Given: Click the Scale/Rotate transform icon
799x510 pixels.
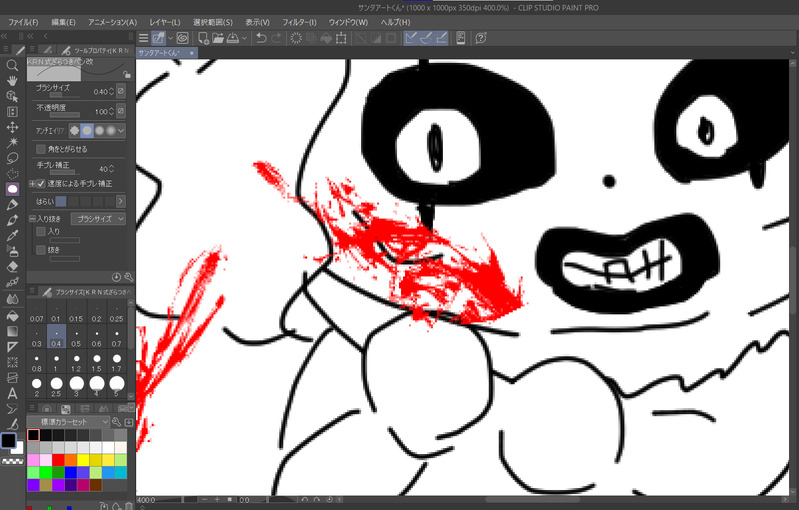Looking at the screenshot, I should tap(341, 38).
